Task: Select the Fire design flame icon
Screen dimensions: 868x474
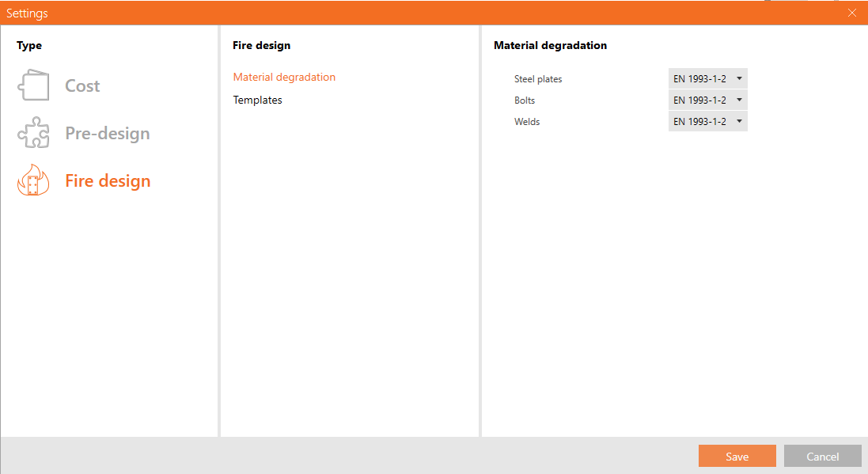Action: click(x=33, y=180)
